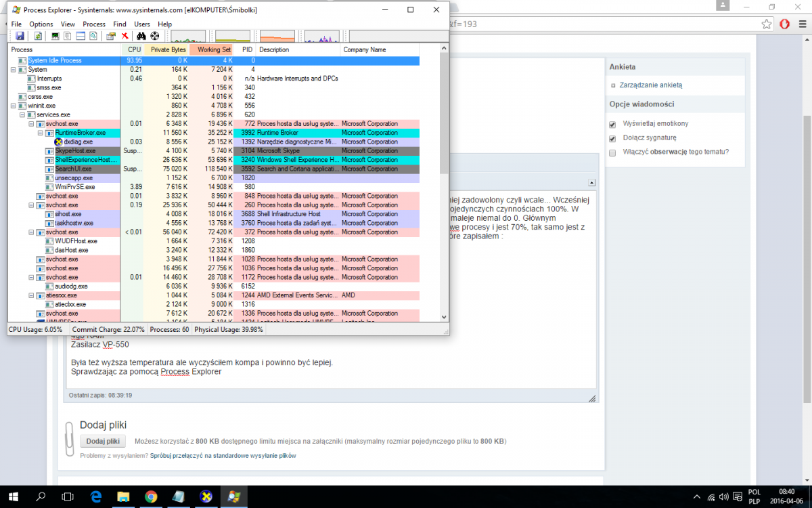
Task: Click 'CPU Usage: 6.05%' in the status bar
Action: [35, 330]
